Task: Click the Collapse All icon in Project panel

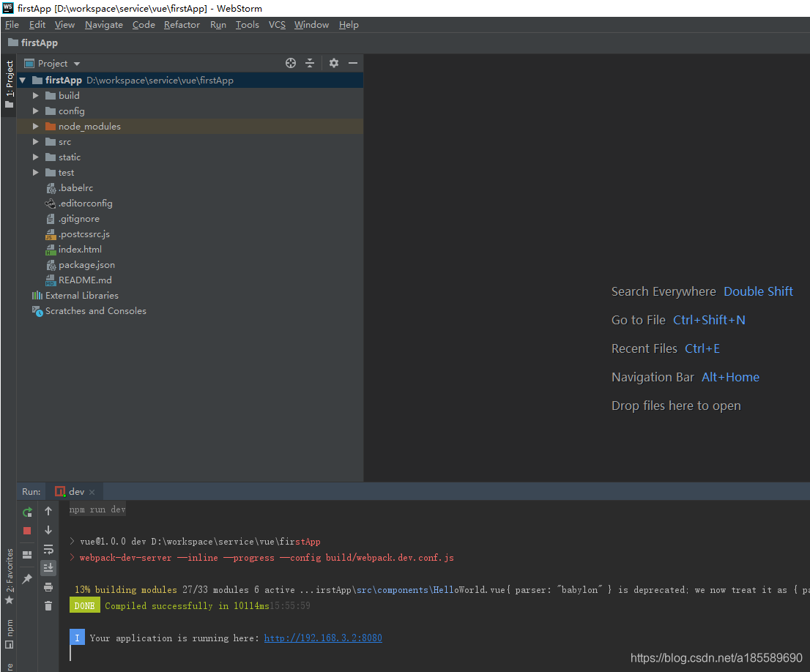Action: coord(310,63)
